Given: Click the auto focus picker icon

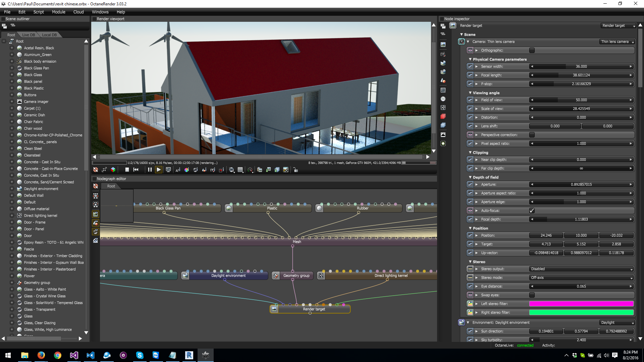Looking at the screenshot, I should coord(178,170).
